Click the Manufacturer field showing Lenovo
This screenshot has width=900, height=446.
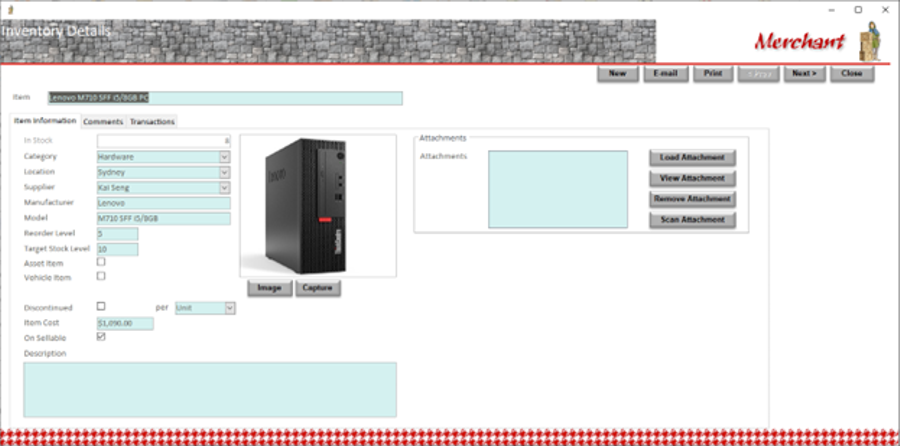[164, 203]
